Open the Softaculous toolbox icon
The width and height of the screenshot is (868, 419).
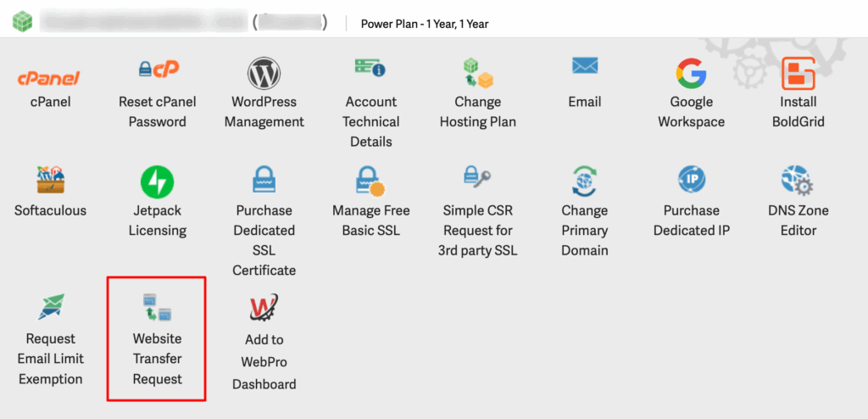point(50,181)
